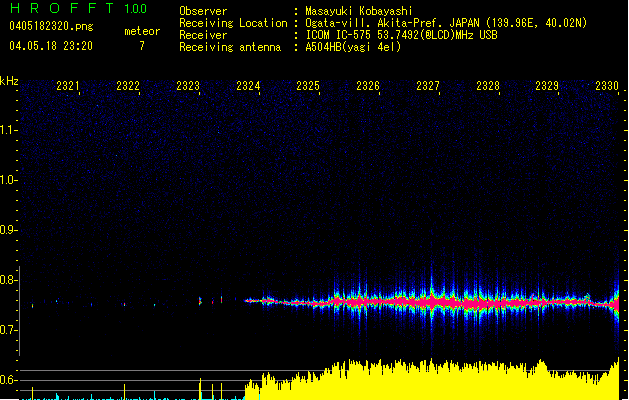629x400 pixels.
Task: Click the 0.7 kHz axis label
Action: coord(8,330)
